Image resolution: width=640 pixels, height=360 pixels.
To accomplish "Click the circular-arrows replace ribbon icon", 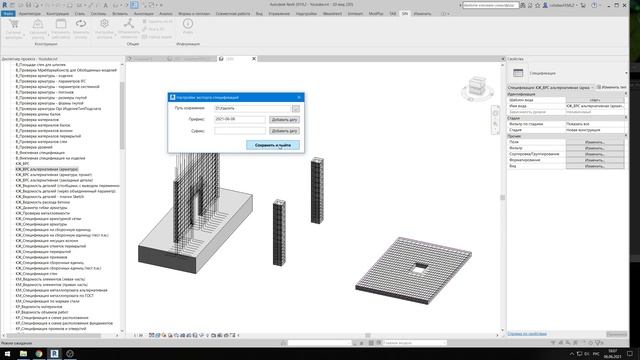I will 81,24.
